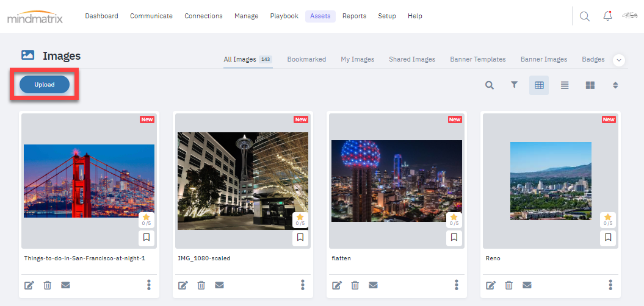Email the Reno image
Viewport: 644px width, 306px height.
[527, 285]
